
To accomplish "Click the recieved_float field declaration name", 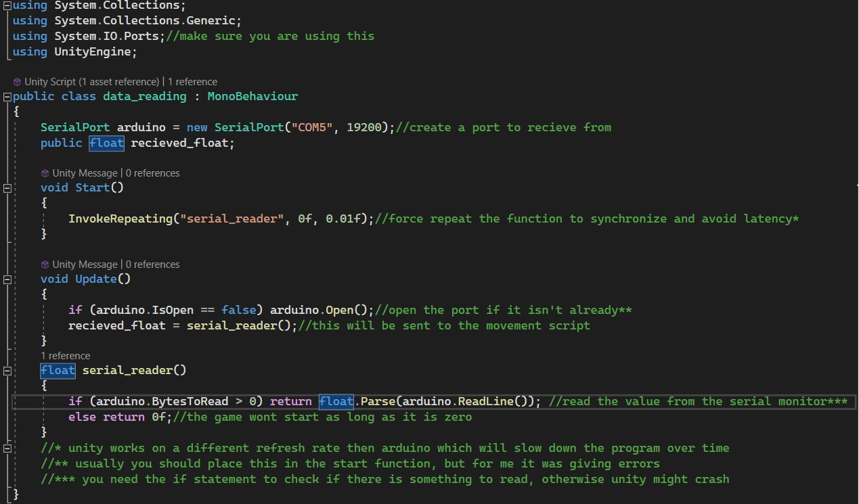I will [181, 143].
